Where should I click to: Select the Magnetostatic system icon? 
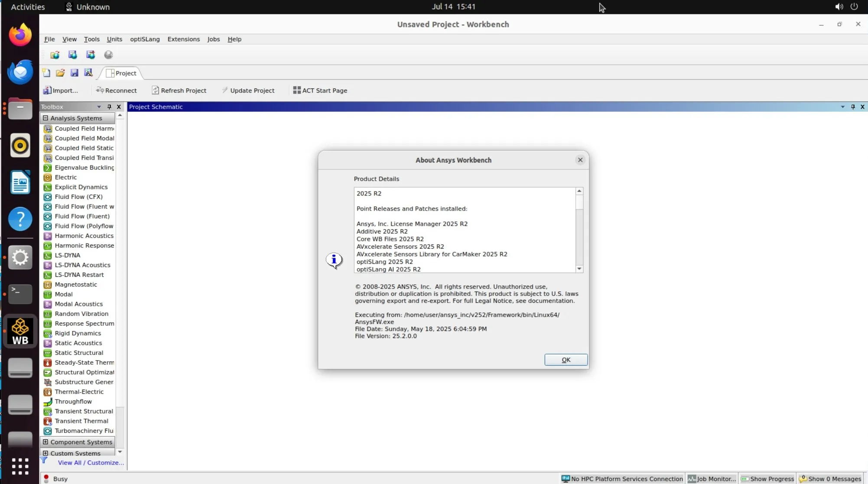click(x=48, y=285)
